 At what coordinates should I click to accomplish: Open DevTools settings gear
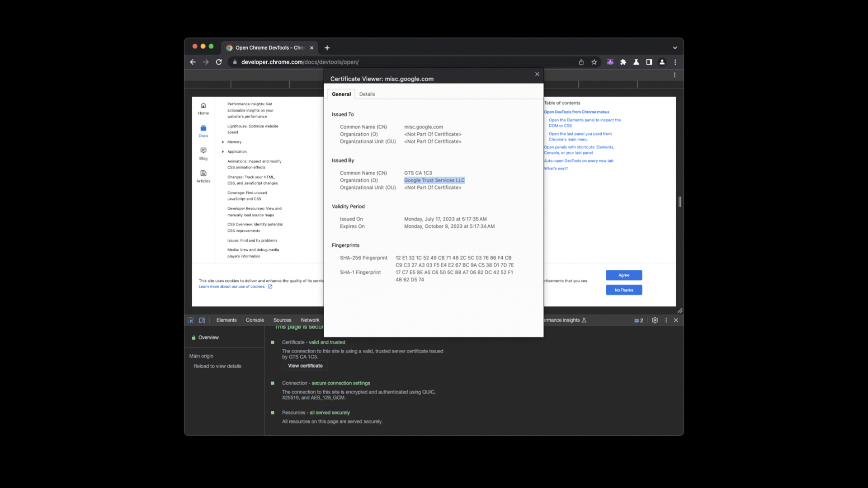point(655,320)
